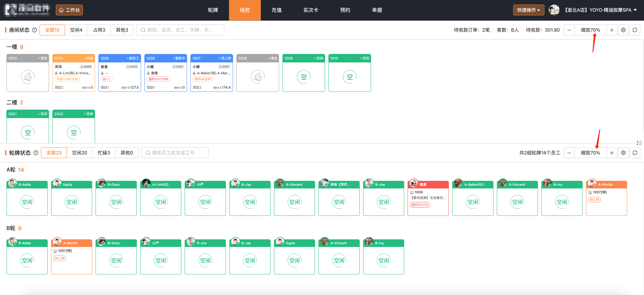
Task: Click room status help question icon
Action: [34, 30]
